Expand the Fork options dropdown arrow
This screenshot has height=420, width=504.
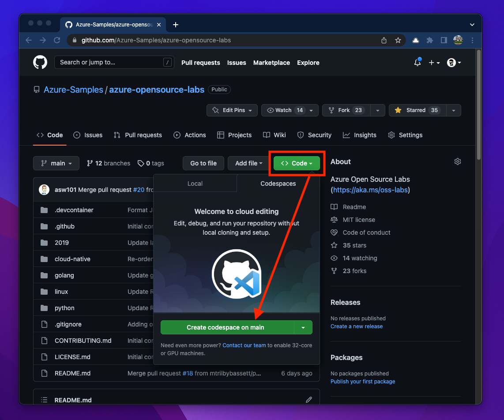[x=377, y=110]
